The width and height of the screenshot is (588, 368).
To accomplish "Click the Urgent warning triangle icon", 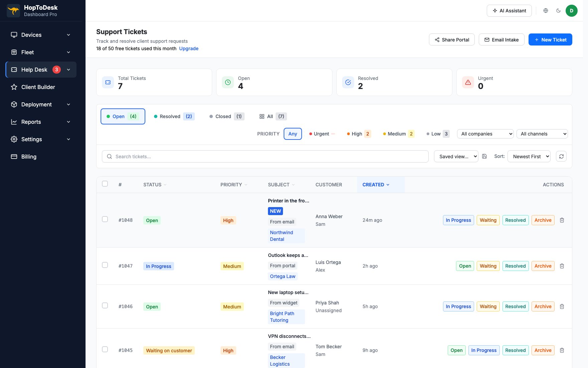I will pos(468,82).
